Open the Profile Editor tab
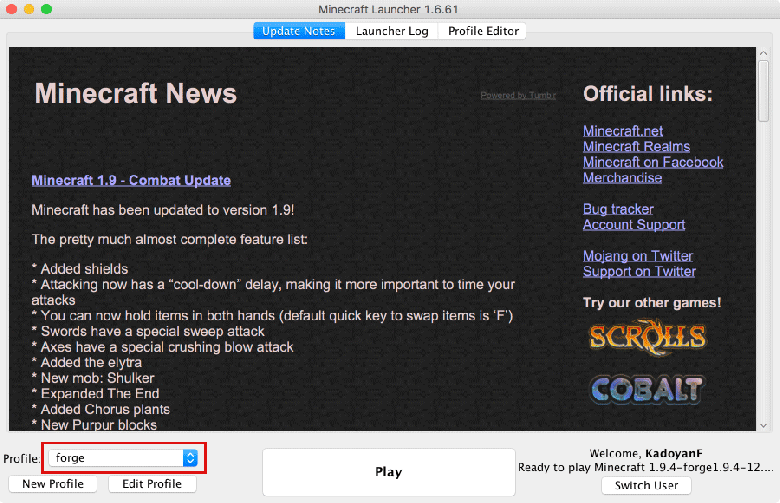 pyautogui.click(x=483, y=31)
